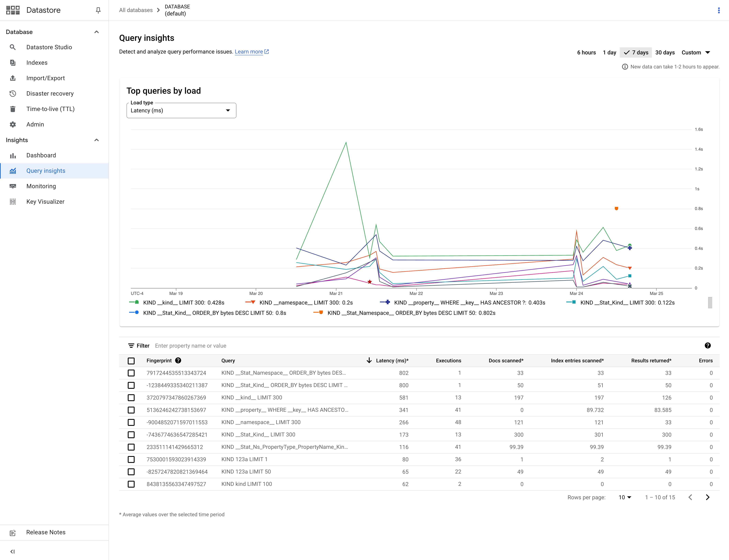Check the row for fingerprint 7917244535513343724
The width and height of the screenshot is (729, 560).
tap(131, 373)
